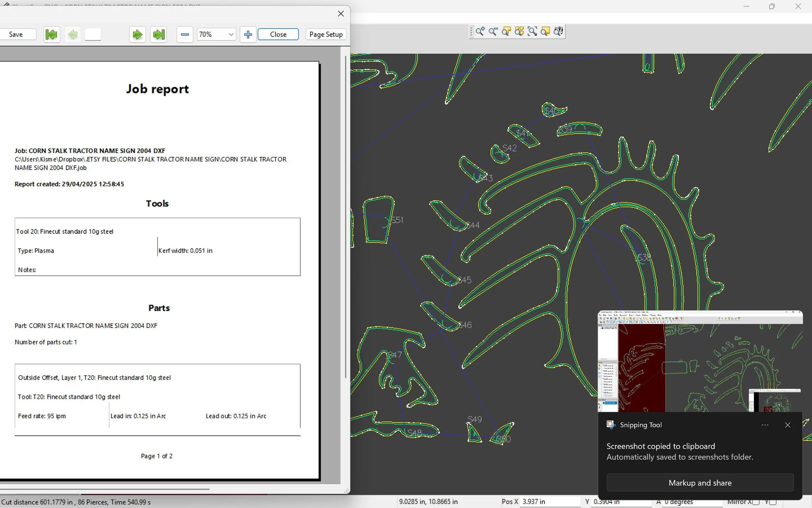Open Snipping Tool notification options menu

pos(765,425)
